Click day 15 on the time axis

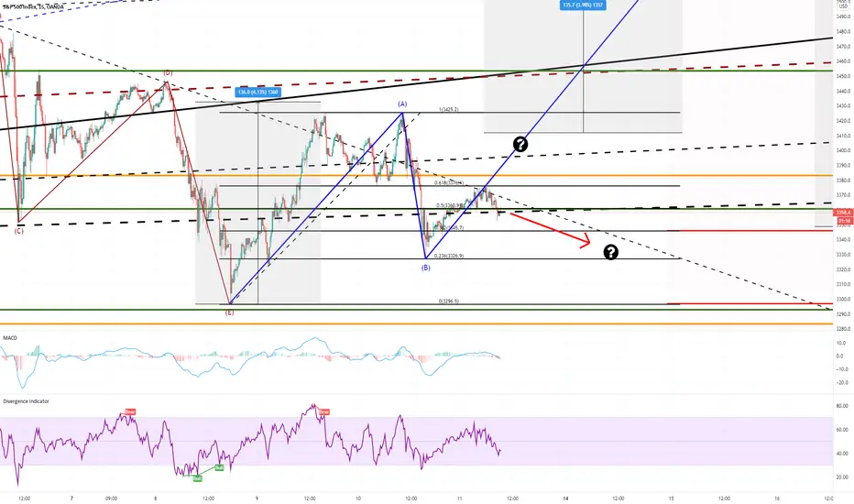[671, 498]
